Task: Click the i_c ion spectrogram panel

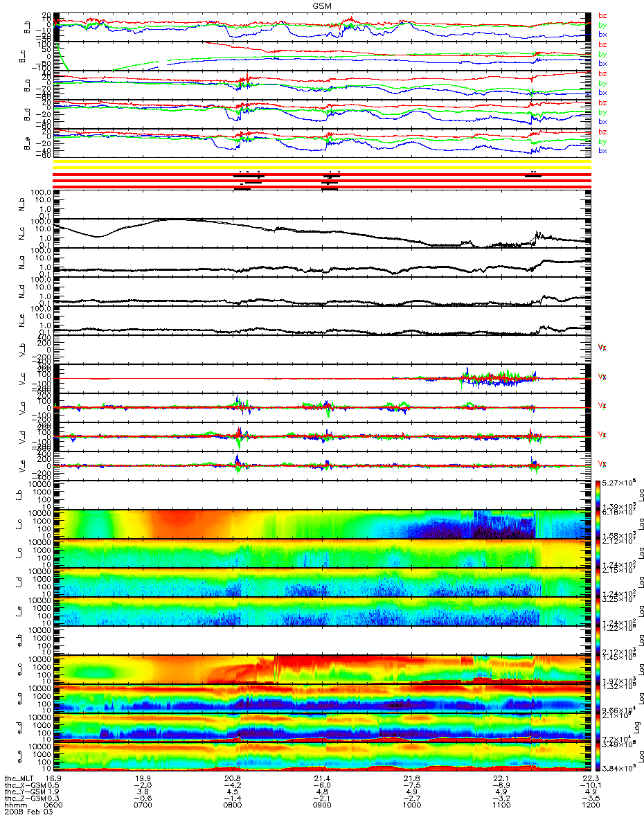Action: 323,524
